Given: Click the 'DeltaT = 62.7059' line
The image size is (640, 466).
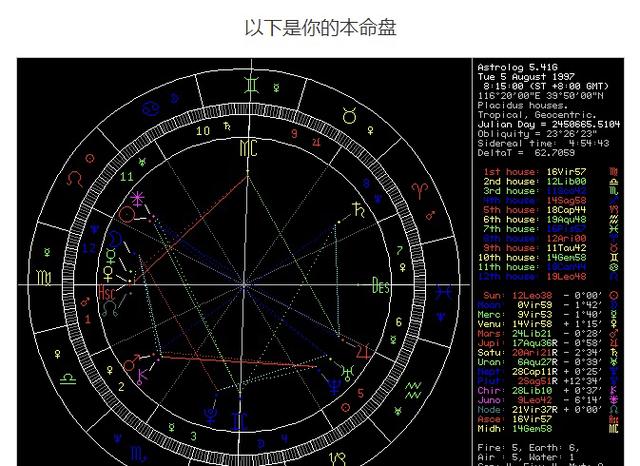Looking at the screenshot, I should [526, 153].
